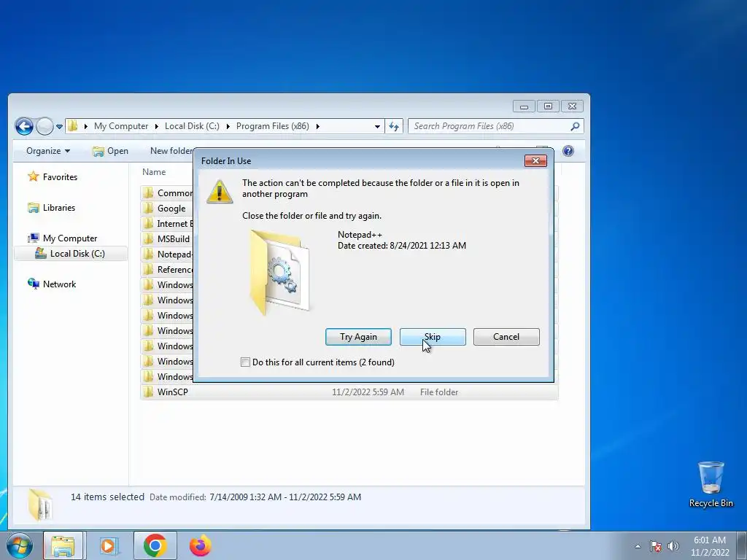Click the Common Files folder icon
The height and width of the screenshot is (560, 747).
(149, 192)
